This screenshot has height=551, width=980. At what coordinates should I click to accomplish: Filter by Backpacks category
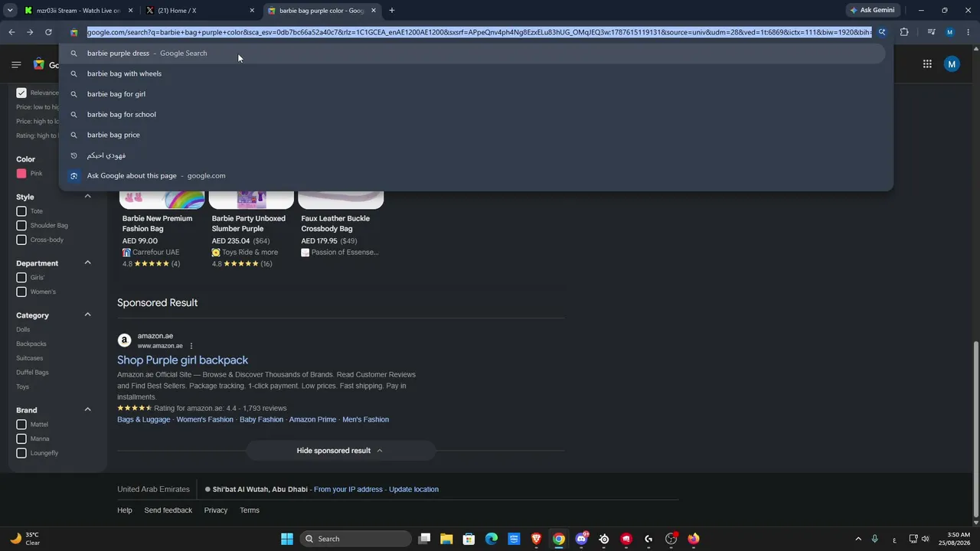tap(31, 344)
